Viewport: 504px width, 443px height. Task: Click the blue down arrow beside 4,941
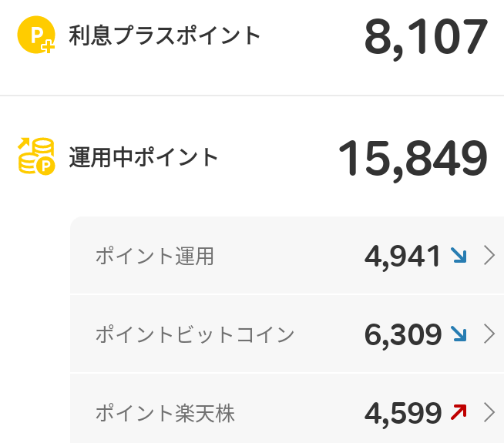(x=459, y=255)
